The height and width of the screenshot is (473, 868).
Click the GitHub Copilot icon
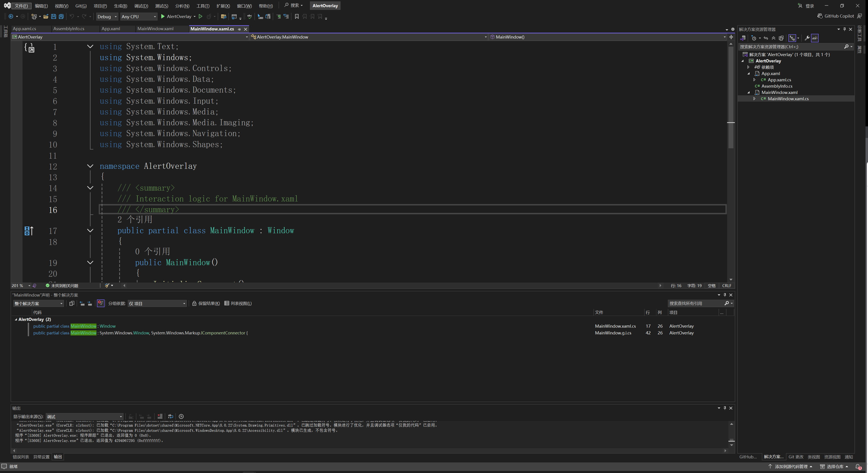(820, 16)
